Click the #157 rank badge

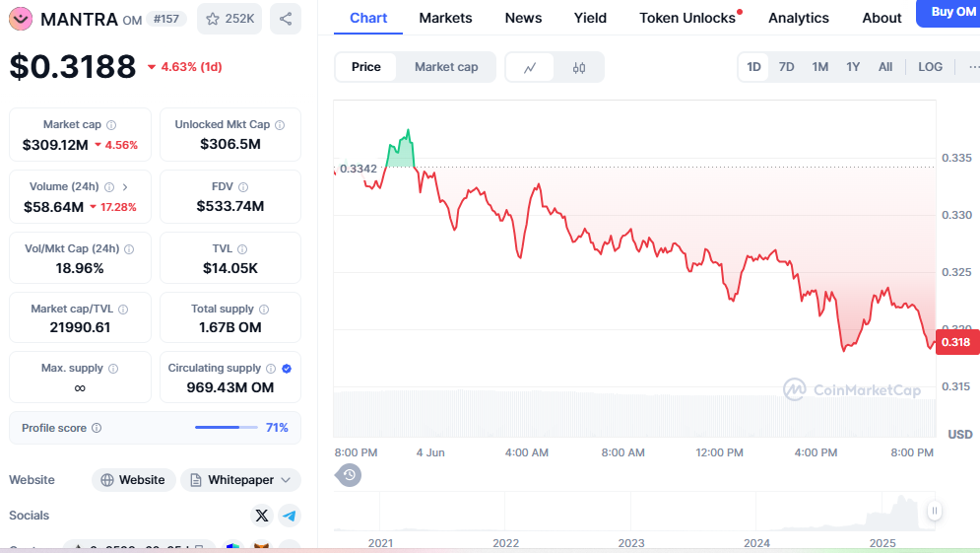pyautogui.click(x=166, y=19)
